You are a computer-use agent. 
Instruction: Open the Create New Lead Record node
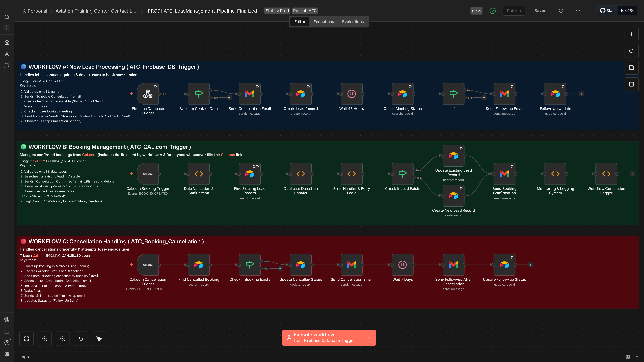point(453,196)
